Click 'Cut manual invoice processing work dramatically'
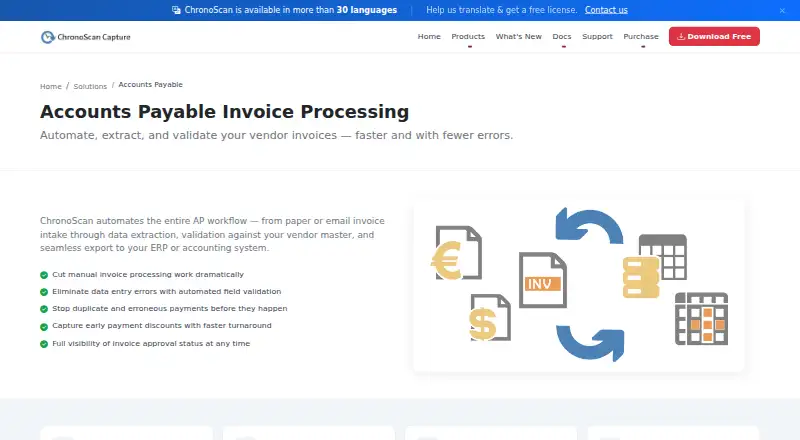 click(148, 275)
